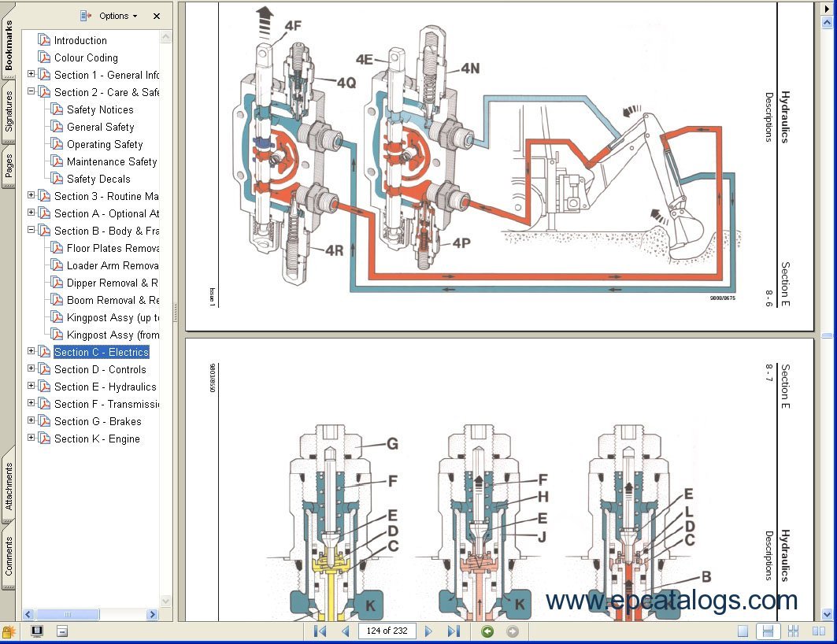Viewport: 837px width, 644px height.
Task: Click the page number input field
Action: (x=387, y=631)
